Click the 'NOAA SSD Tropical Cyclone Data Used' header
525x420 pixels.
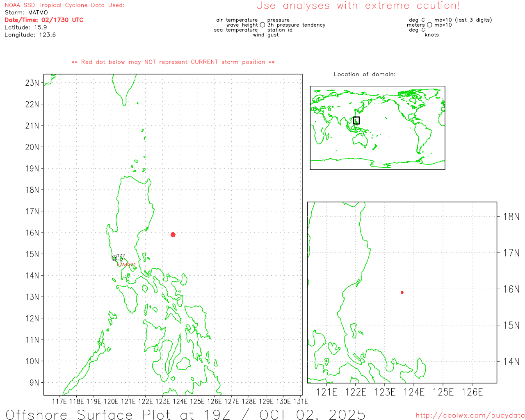pyautogui.click(x=64, y=5)
